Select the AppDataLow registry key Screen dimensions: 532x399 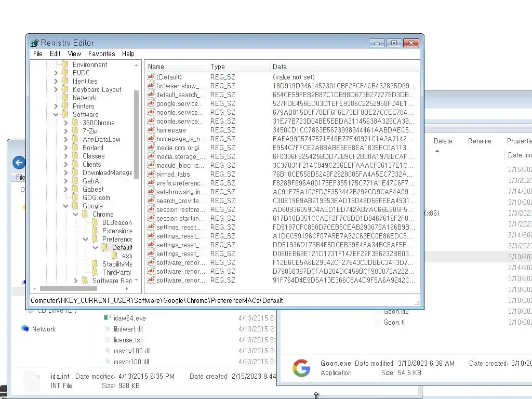coord(101,139)
